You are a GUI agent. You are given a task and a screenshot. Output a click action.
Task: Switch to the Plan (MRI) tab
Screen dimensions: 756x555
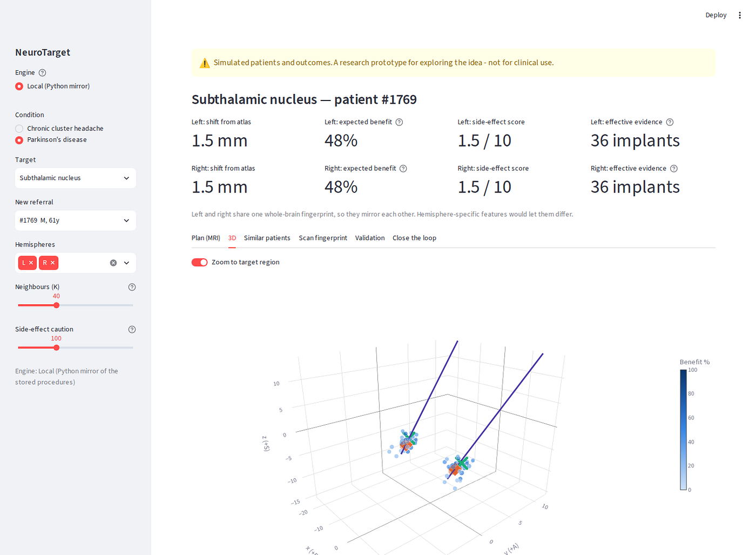[x=206, y=238]
